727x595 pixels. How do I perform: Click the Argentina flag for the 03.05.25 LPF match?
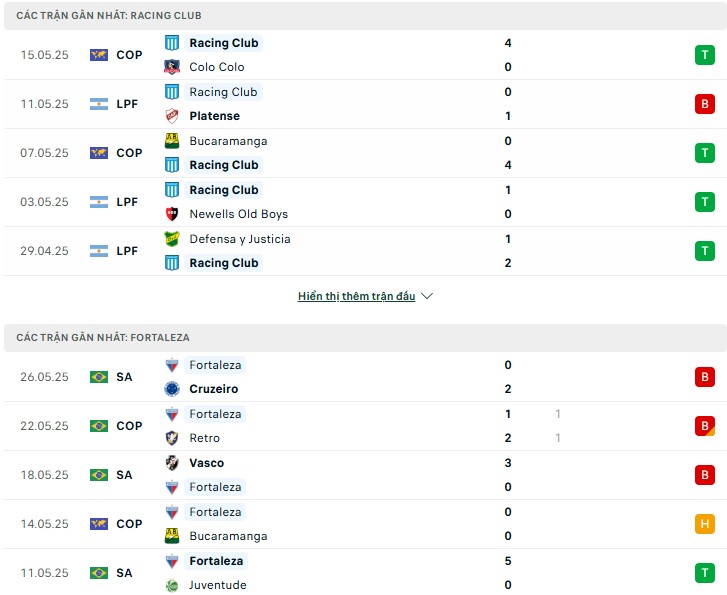point(99,202)
